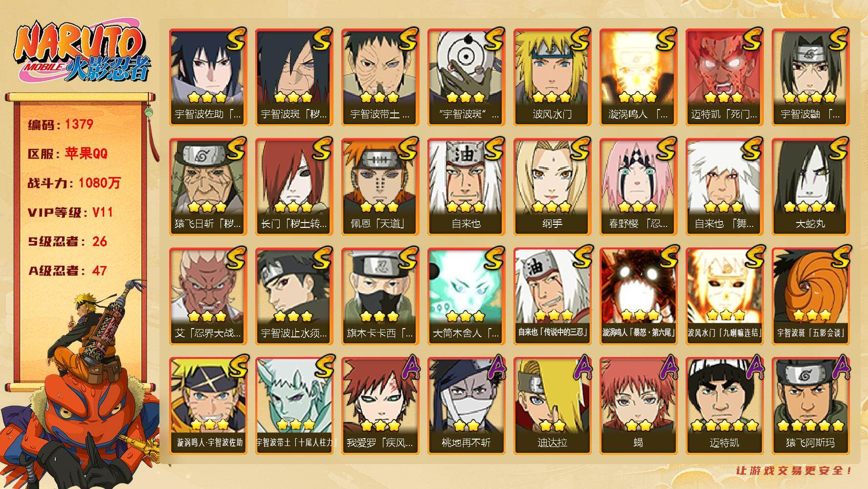The height and width of the screenshot is (489, 868).
Task: Select the 迈特凯 A-rank card
Action: click(724, 406)
